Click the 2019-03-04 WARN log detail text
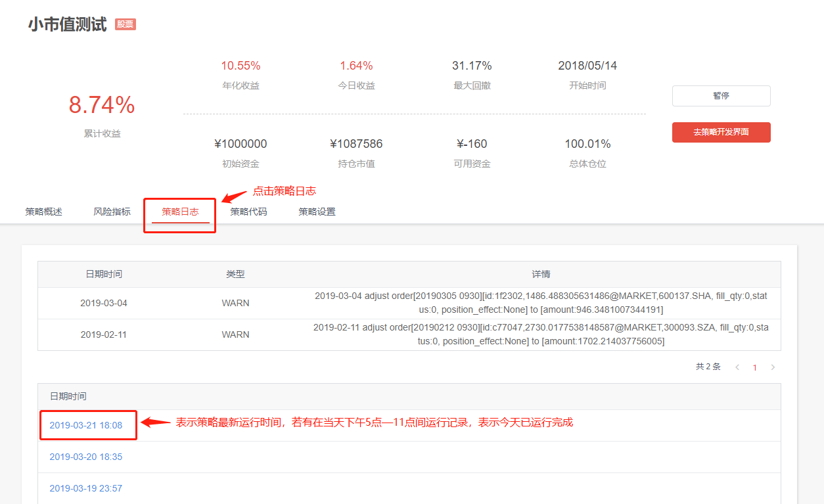Screen dimensions: 824x504 click(541, 303)
